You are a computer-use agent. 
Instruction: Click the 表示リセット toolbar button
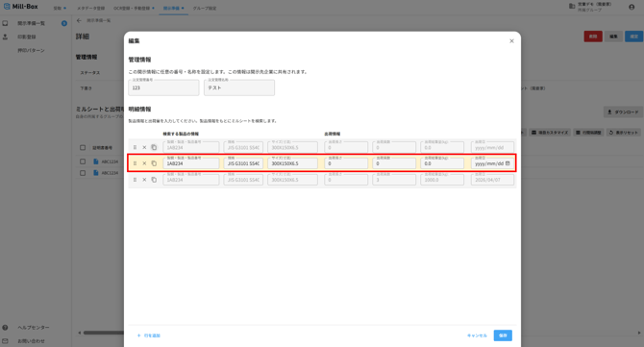click(x=624, y=133)
